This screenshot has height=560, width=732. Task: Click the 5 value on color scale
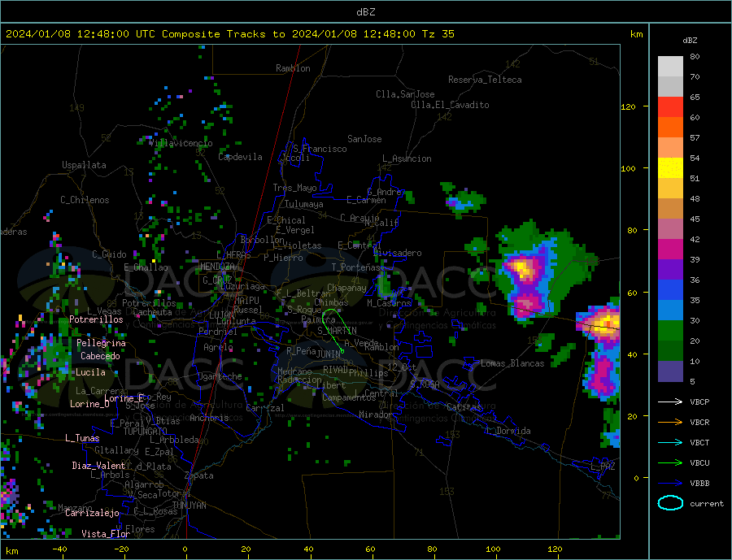click(692, 381)
